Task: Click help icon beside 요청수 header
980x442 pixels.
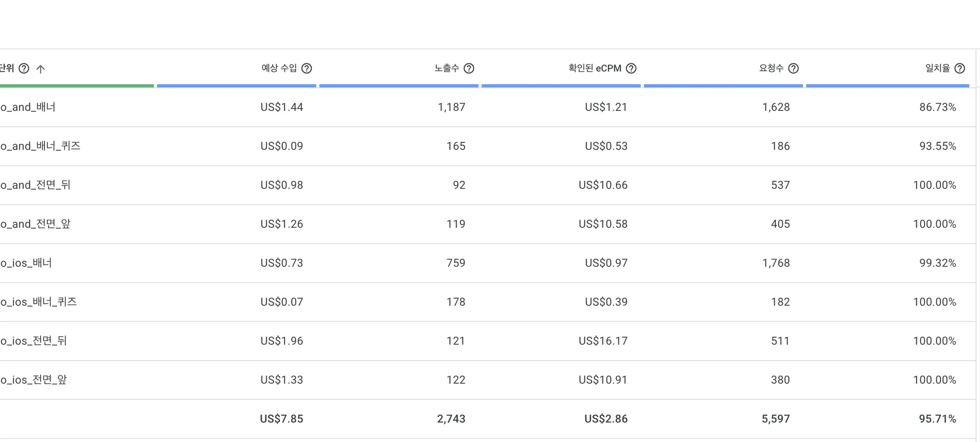Action: pos(793,68)
